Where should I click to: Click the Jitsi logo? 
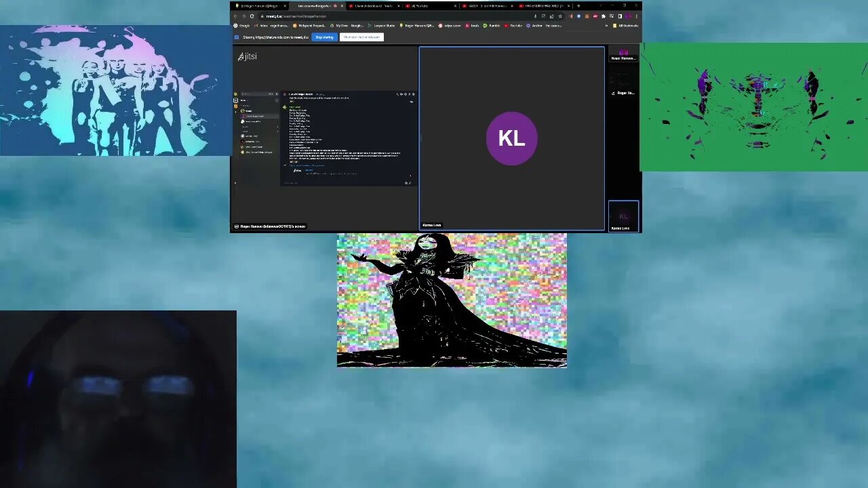tap(247, 56)
